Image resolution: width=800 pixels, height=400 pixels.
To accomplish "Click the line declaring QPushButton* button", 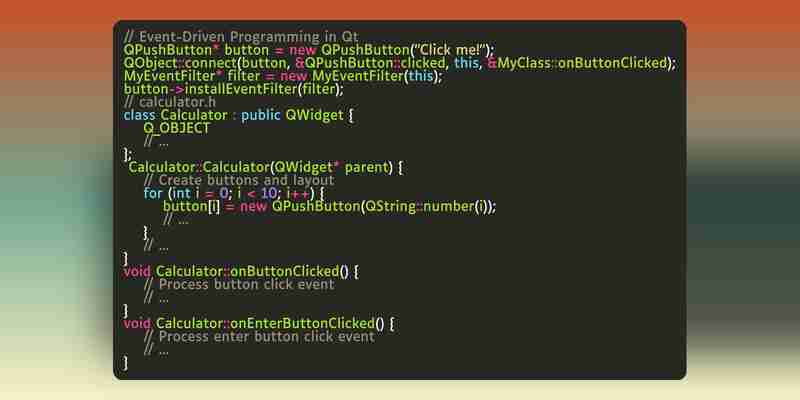I will point(309,50).
